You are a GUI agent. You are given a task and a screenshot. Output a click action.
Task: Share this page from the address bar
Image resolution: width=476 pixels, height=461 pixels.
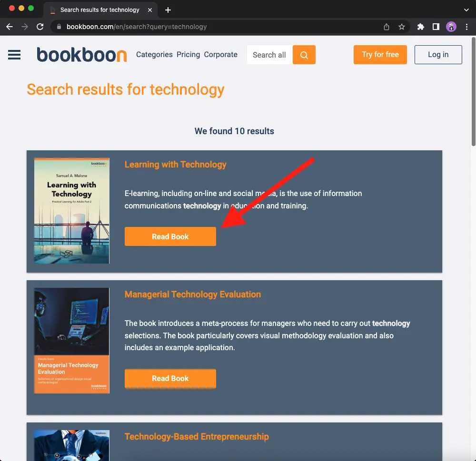tap(386, 27)
